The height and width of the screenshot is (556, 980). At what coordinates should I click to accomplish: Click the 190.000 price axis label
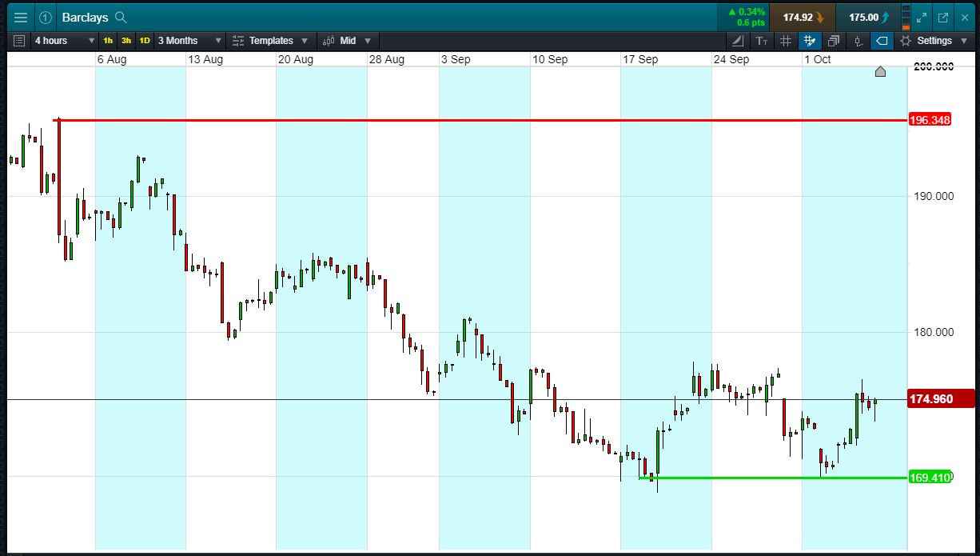click(933, 196)
